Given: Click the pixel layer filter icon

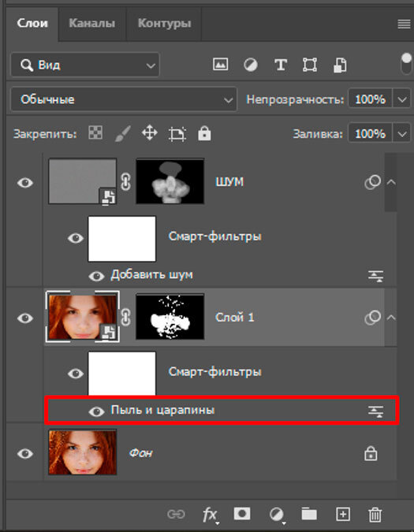Looking at the screenshot, I should point(220,64).
